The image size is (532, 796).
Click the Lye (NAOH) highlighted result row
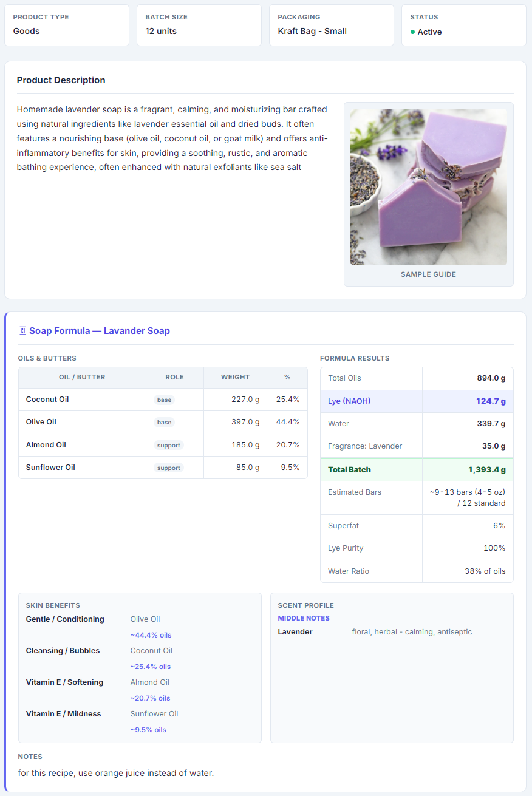(417, 401)
